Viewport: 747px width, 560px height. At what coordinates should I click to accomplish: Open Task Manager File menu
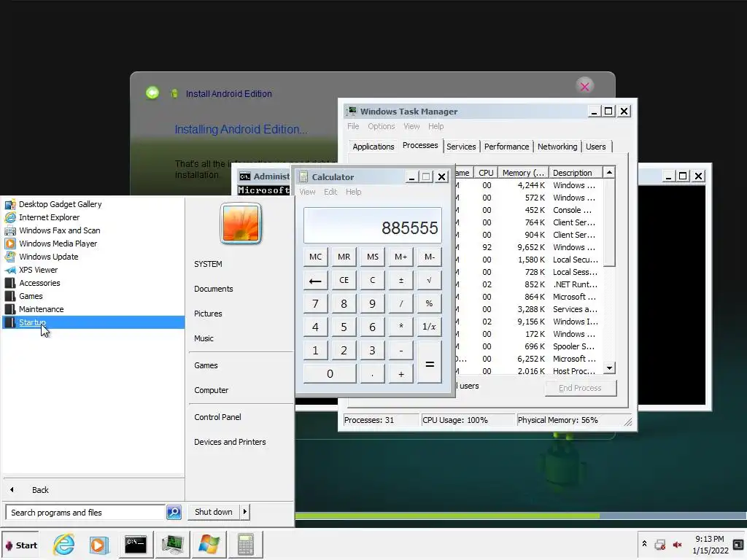[x=353, y=126]
